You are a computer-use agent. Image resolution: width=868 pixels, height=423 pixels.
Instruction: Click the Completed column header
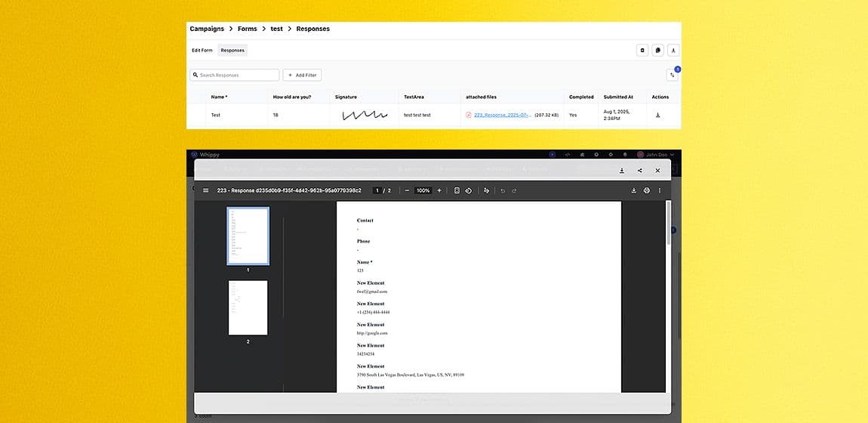click(x=581, y=97)
